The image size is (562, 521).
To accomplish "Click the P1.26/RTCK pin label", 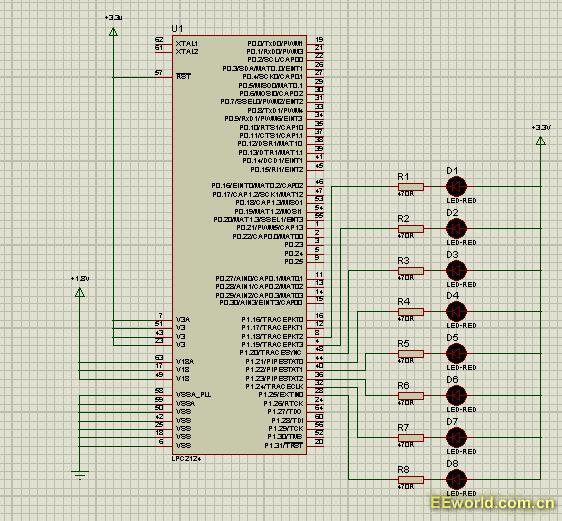I will [x=283, y=403].
